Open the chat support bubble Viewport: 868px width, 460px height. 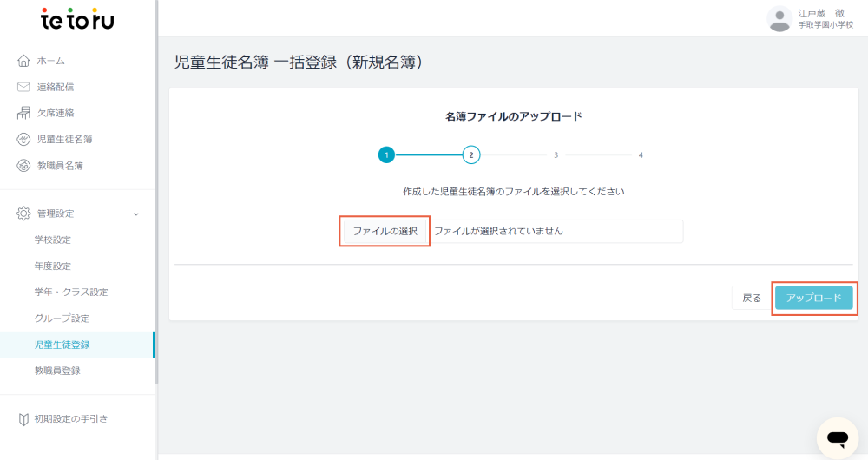(838, 438)
